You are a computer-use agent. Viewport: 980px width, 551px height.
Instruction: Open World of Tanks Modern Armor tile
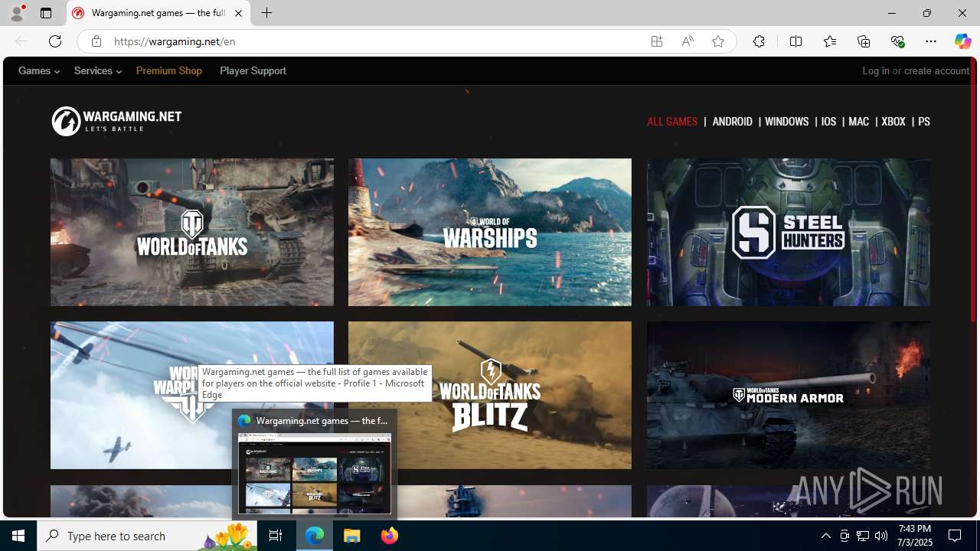(x=788, y=395)
